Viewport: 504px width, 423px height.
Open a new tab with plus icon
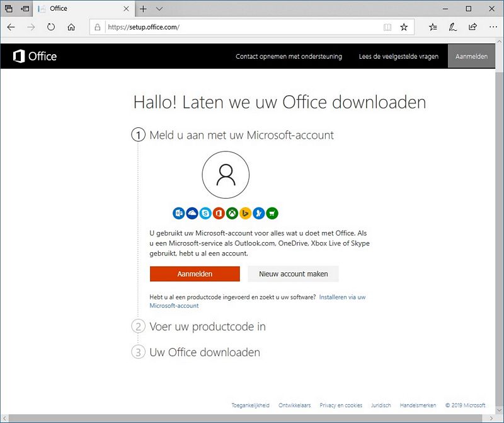coord(143,9)
